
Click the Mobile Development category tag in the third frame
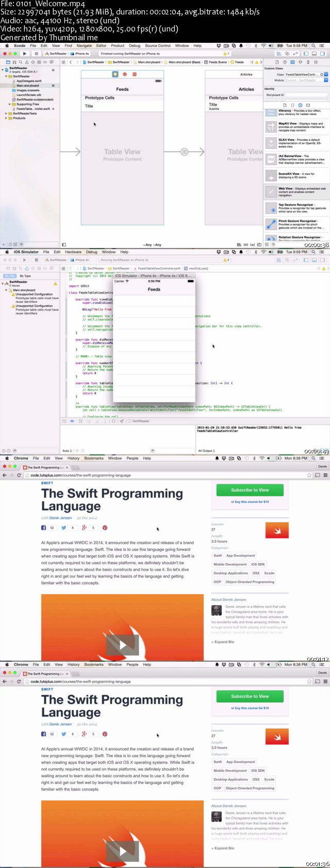(230, 564)
